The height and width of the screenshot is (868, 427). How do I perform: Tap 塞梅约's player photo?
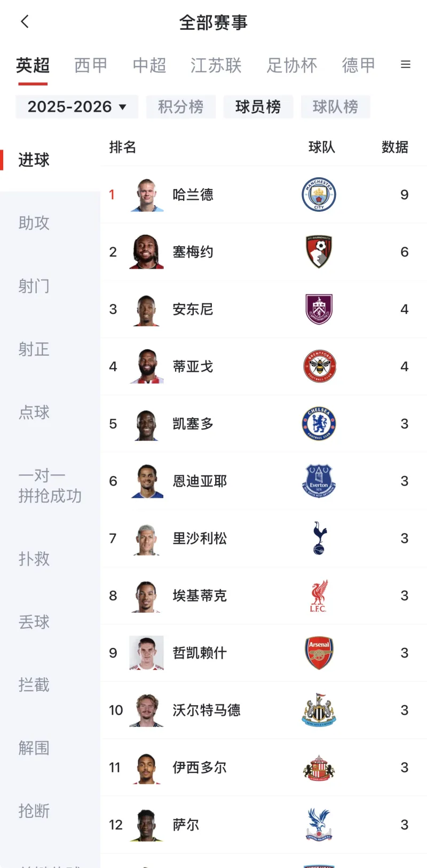point(146,252)
